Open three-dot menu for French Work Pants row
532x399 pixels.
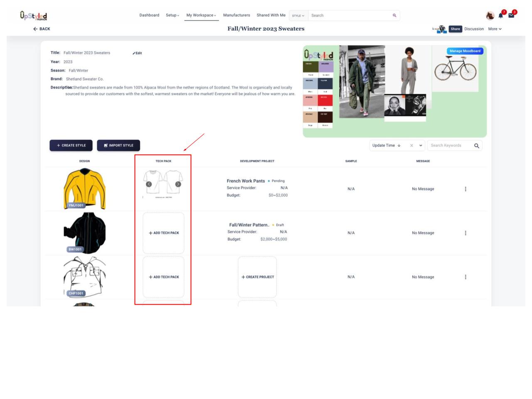click(x=465, y=189)
